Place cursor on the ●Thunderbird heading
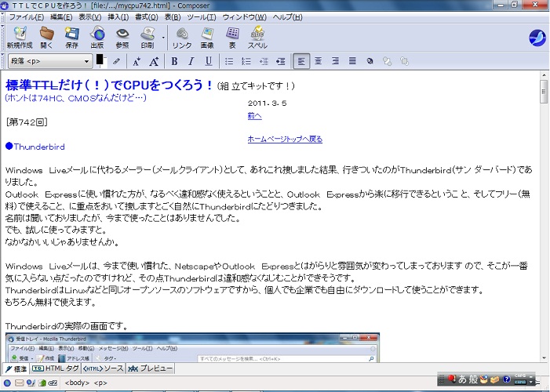 pos(35,147)
